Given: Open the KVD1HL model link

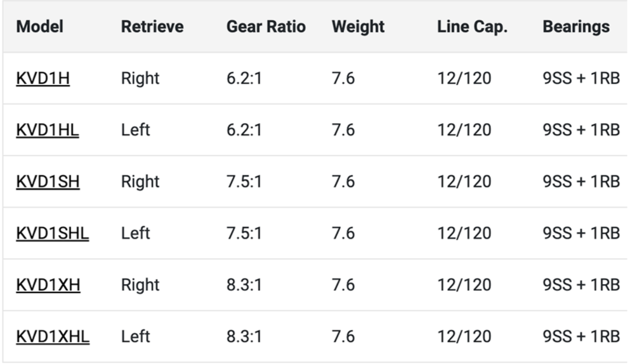Looking at the screenshot, I should tap(48, 130).
